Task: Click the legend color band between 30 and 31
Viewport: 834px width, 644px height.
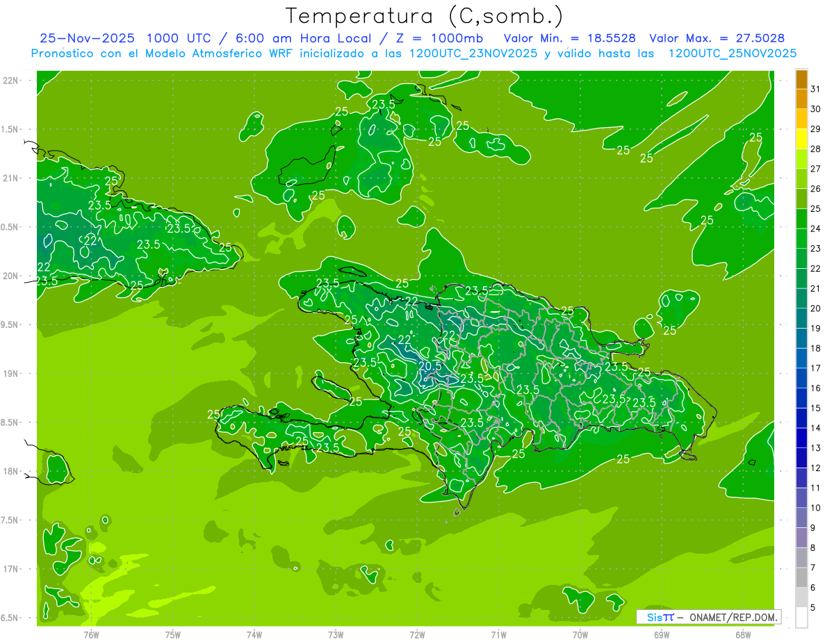Action: coord(801,99)
